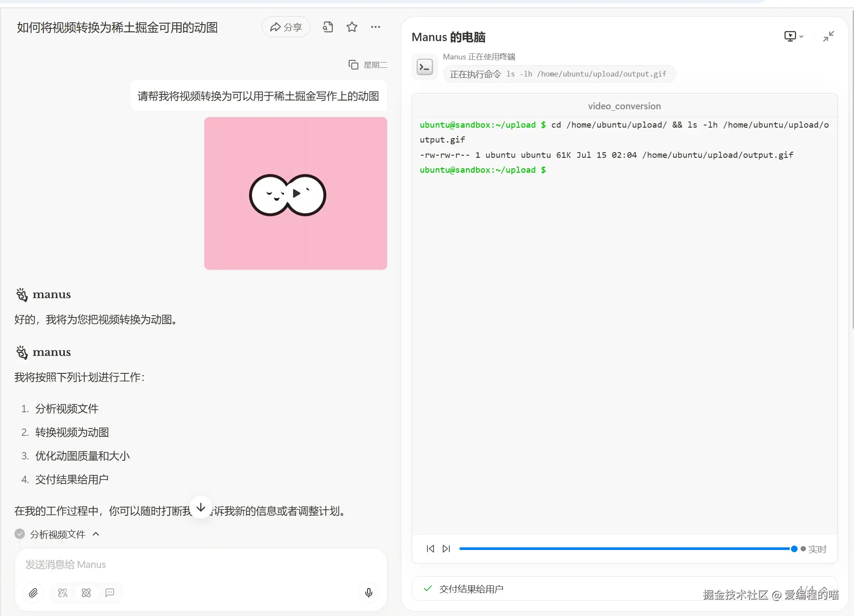Click the 分享 share button

point(286,27)
